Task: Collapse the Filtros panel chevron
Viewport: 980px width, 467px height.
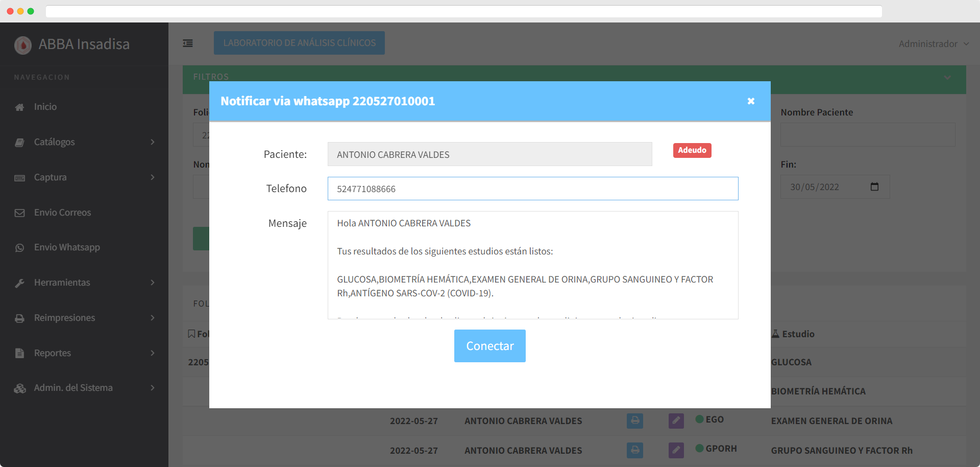Action: (x=948, y=78)
